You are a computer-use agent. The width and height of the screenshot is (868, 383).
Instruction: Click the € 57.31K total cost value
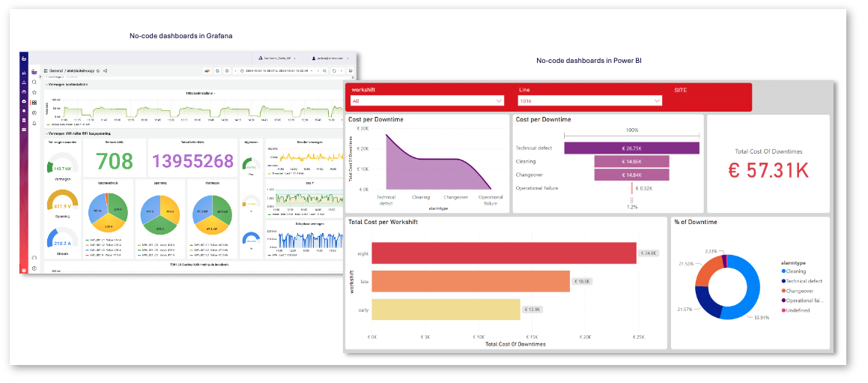tap(768, 172)
